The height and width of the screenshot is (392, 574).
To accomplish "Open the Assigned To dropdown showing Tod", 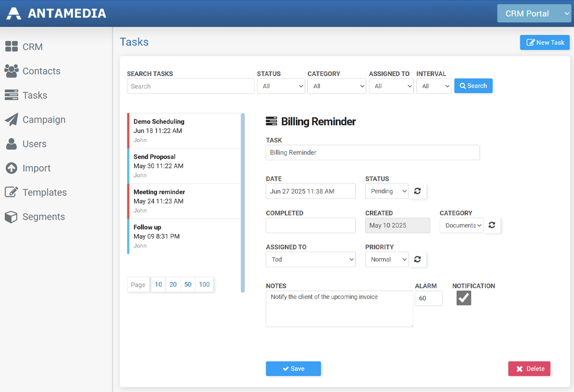I will [310, 259].
